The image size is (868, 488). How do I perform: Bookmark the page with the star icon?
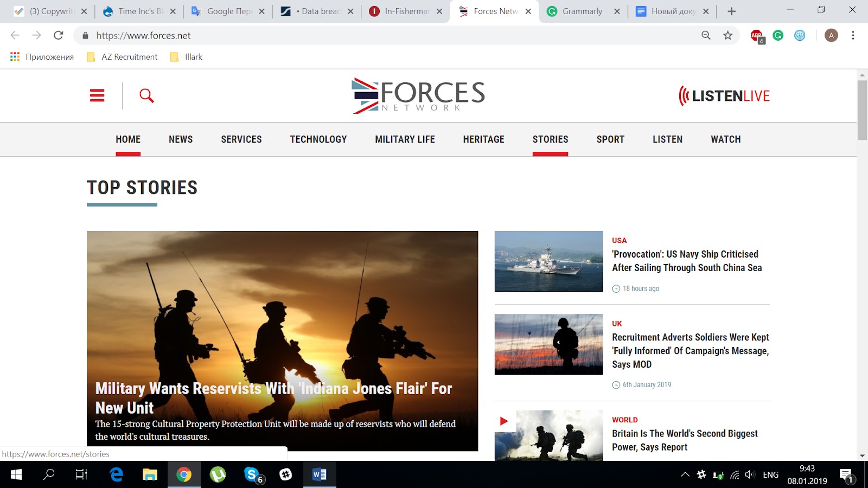point(727,35)
